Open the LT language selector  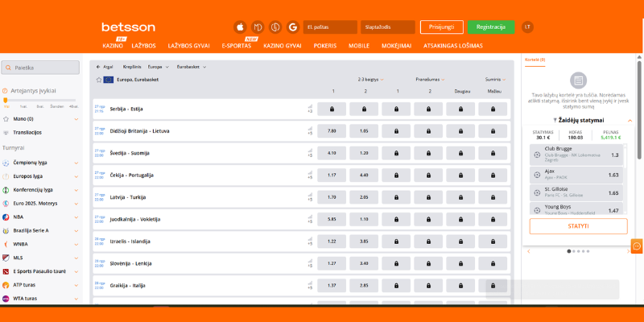(528, 27)
